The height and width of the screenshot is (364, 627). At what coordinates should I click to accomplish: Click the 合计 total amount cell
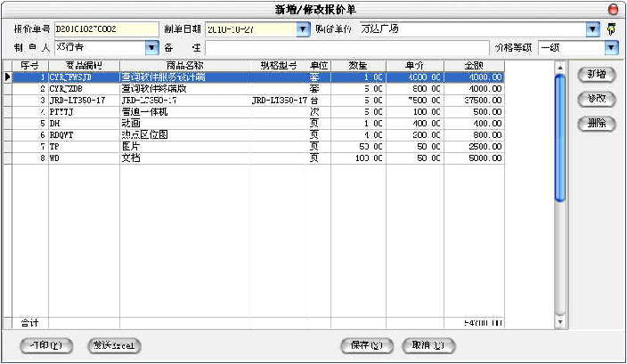click(x=474, y=323)
